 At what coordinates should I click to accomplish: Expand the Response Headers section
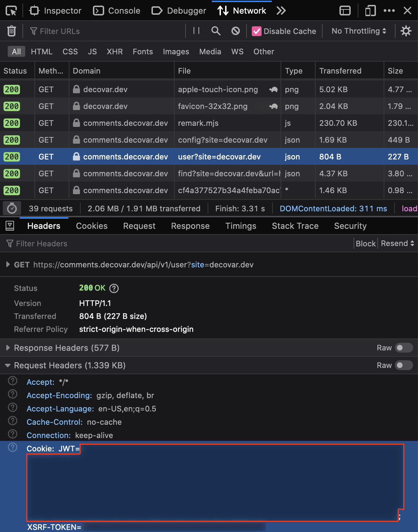tap(8, 348)
